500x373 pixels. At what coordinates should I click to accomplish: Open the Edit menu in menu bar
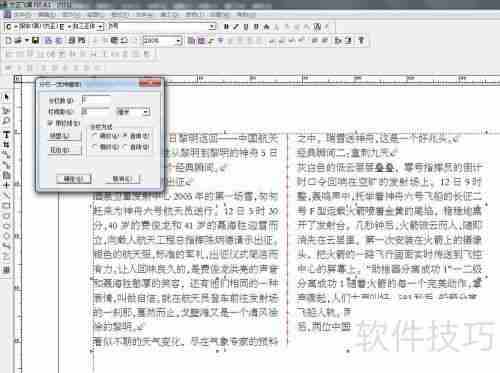pos(47,15)
